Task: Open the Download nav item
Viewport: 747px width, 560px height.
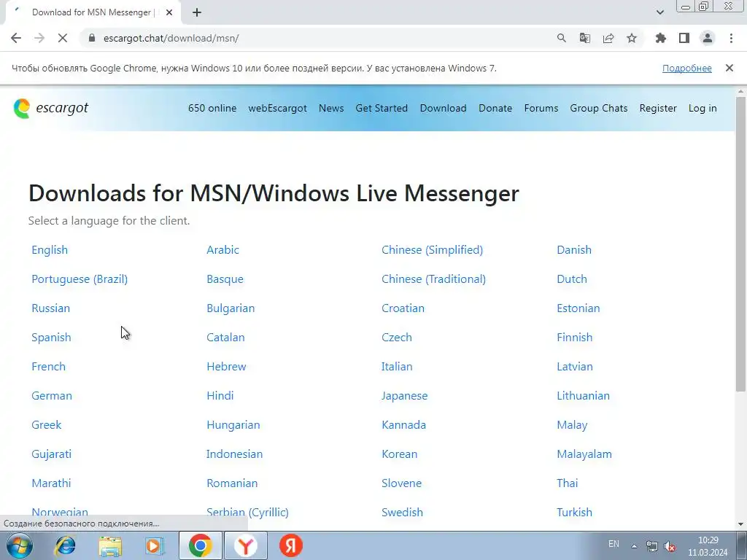Action: pos(443,108)
